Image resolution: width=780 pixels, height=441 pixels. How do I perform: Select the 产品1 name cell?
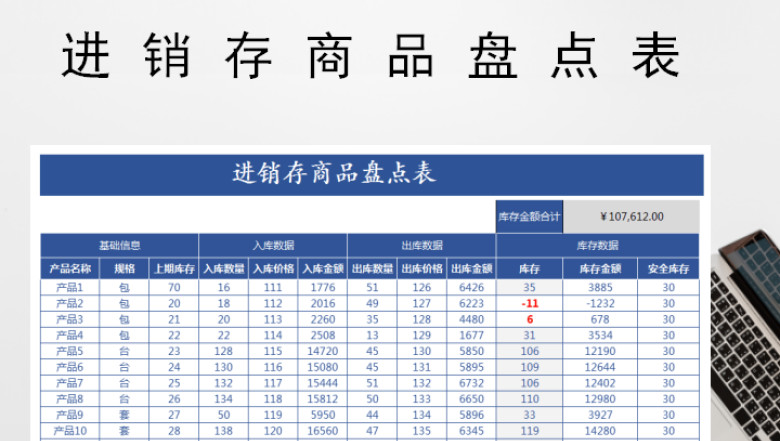coord(70,287)
